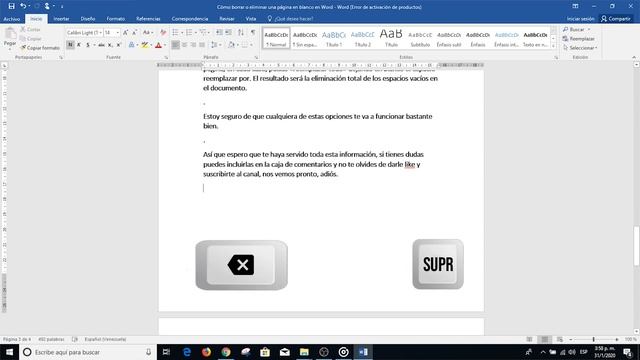Open the change case (Aa) dropdown
Screen dimensions: 640x360
(x=147, y=32)
